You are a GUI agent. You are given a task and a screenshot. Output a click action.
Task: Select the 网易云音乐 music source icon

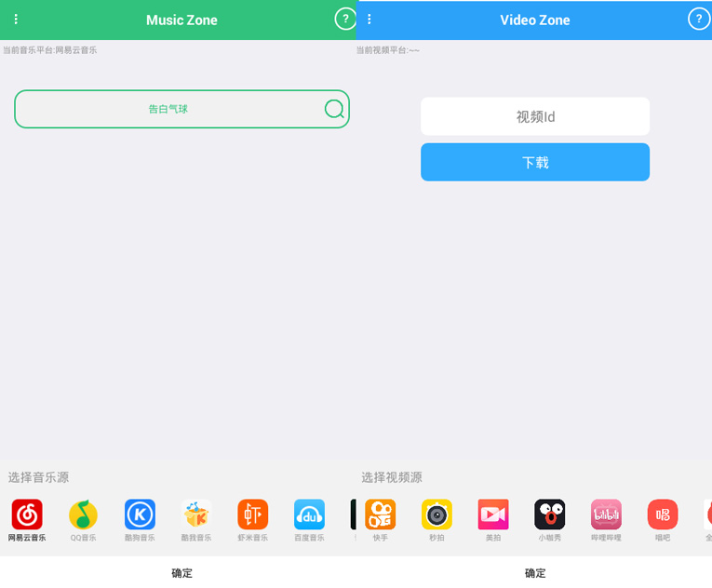click(27, 514)
